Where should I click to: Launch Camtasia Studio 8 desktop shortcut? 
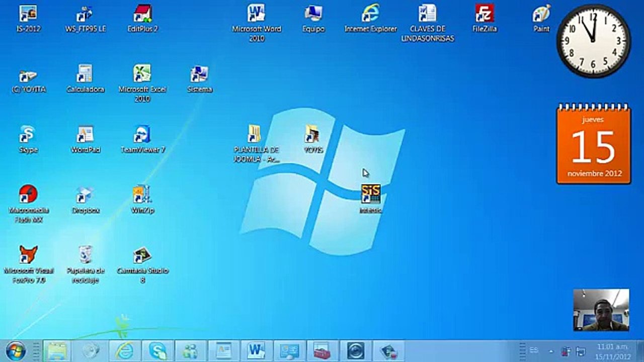[142, 264]
